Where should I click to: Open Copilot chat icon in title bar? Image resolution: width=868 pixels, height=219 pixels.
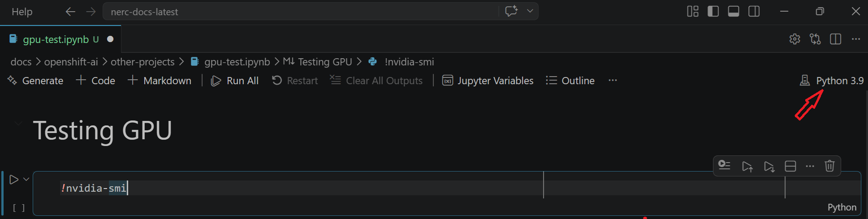511,11
